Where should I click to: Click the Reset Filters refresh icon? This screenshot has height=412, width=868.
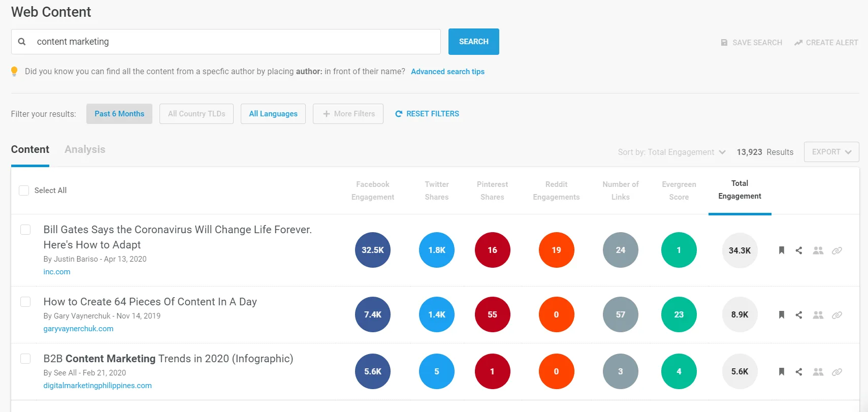pyautogui.click(x=399, y=114)
